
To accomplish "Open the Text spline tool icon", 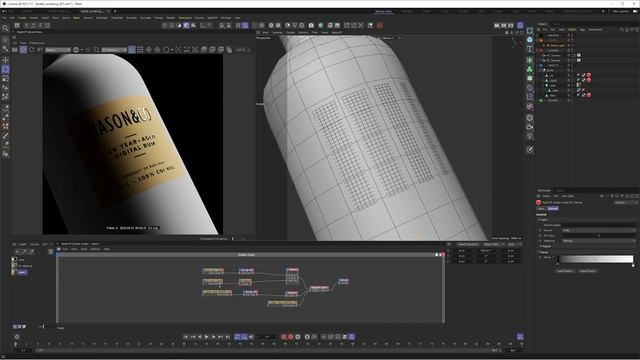I will coord(530,49).
